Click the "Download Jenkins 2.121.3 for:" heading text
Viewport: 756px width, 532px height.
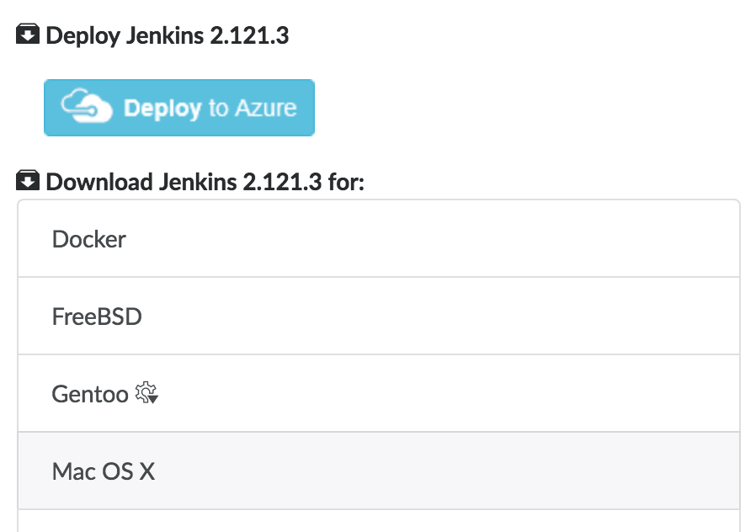[x=205, y=182]
